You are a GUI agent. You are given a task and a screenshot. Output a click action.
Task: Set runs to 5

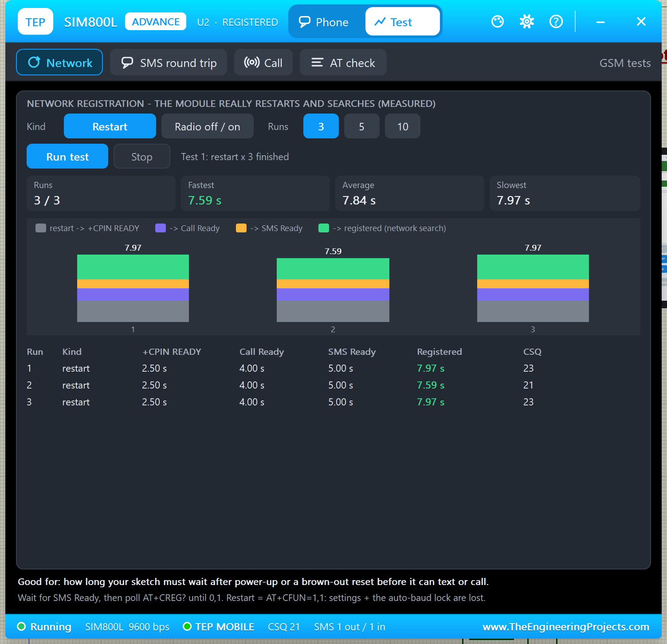pyautogui.click(x=362, y=126)
